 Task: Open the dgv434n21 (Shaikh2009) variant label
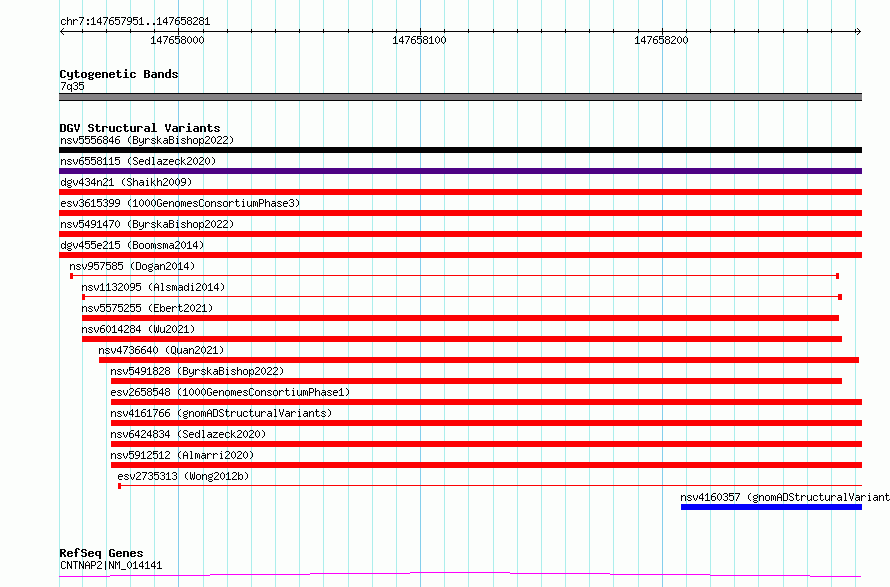click(x=126, y=182)
